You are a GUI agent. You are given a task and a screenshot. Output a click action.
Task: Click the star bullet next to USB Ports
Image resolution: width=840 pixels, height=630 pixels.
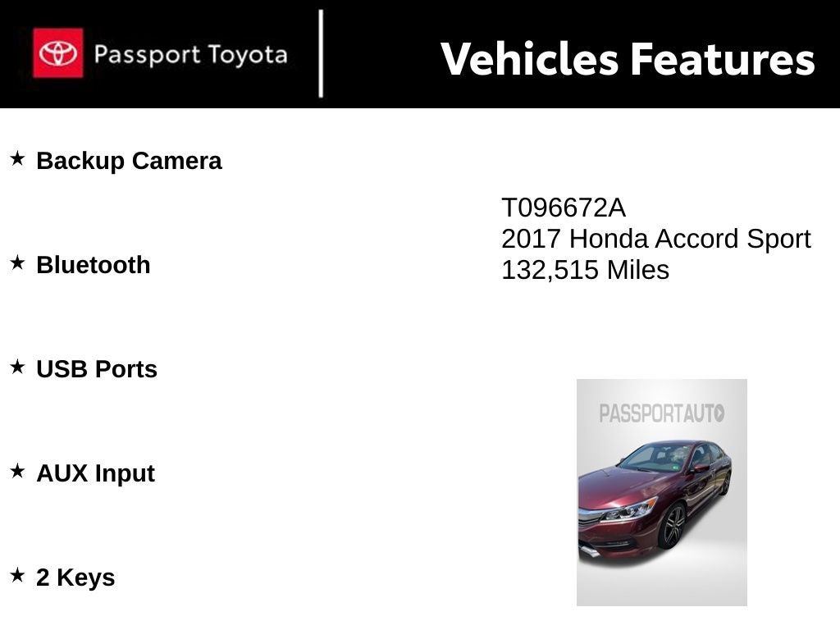(x=17, y=367)
